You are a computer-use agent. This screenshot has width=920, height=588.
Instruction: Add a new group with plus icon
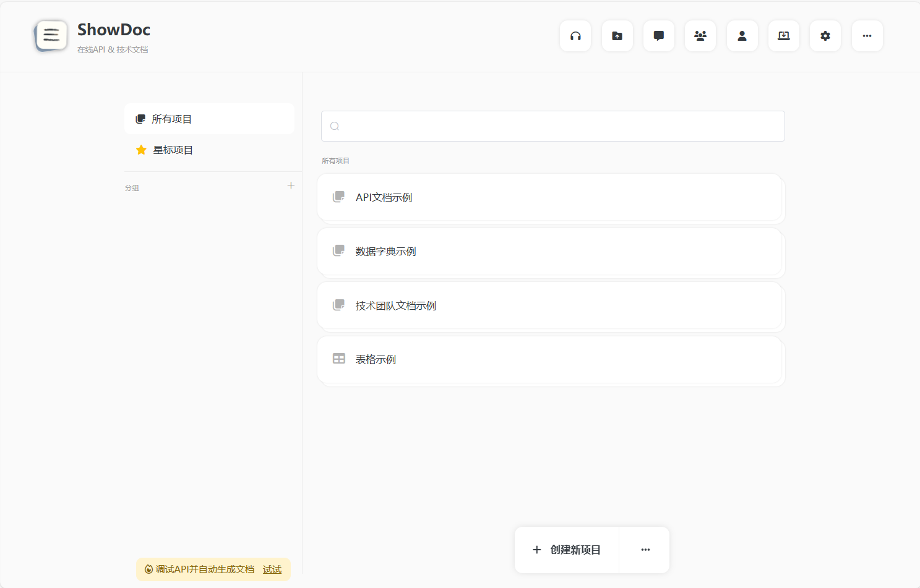pos(291,185)
